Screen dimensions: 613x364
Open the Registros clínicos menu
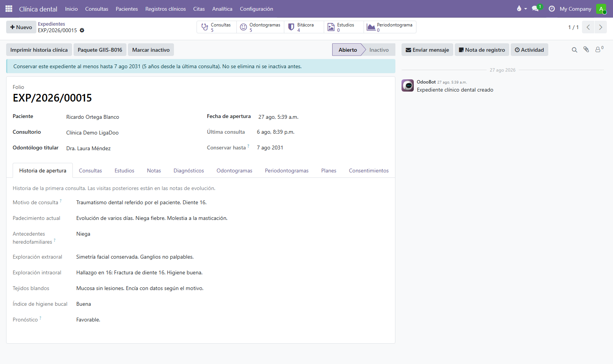(x=166, y=9)
